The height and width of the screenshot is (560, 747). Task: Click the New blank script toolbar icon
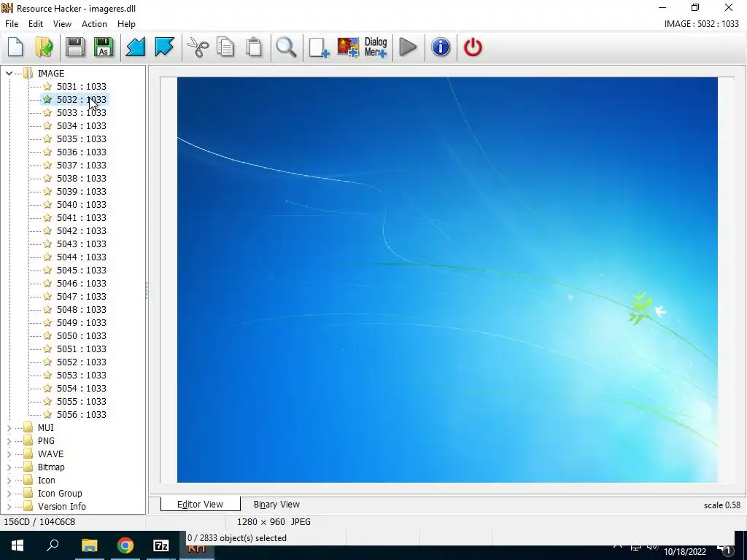pos(16,47)
